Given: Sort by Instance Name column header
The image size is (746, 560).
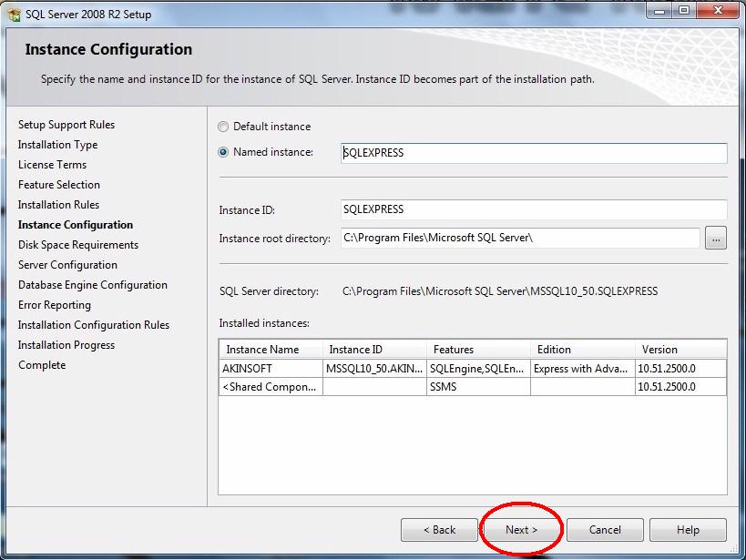Looking at the screenshot, I should click(x=271, y=350).
